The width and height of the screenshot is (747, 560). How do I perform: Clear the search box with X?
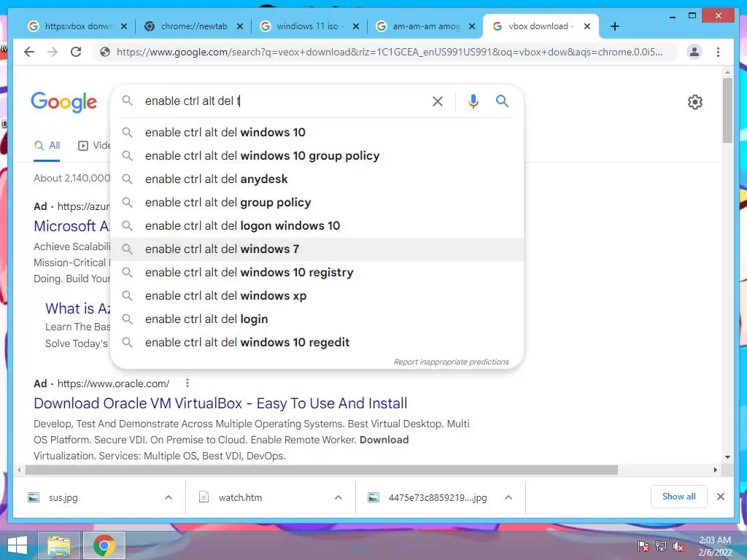pos(438,101)
